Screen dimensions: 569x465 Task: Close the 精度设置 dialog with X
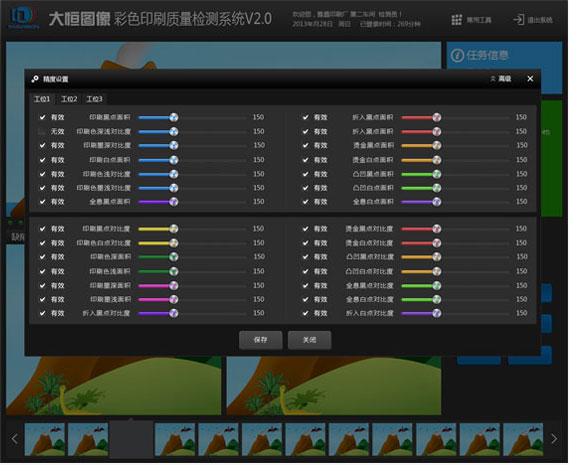click(530, 78)
